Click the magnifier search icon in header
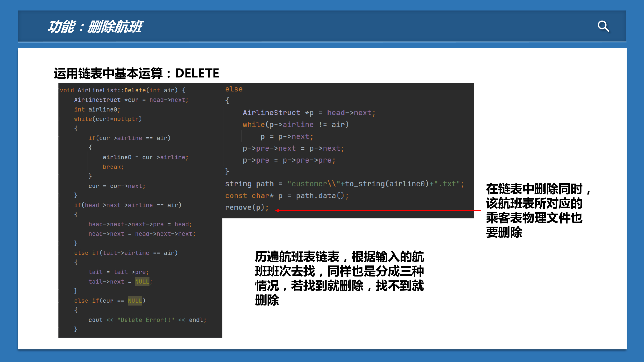 tap(603, 26)
